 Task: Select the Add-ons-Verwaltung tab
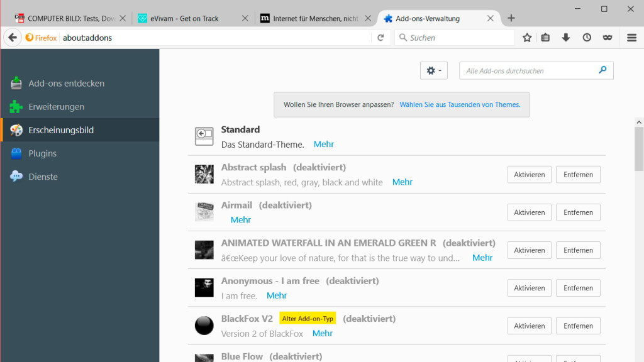438,18
